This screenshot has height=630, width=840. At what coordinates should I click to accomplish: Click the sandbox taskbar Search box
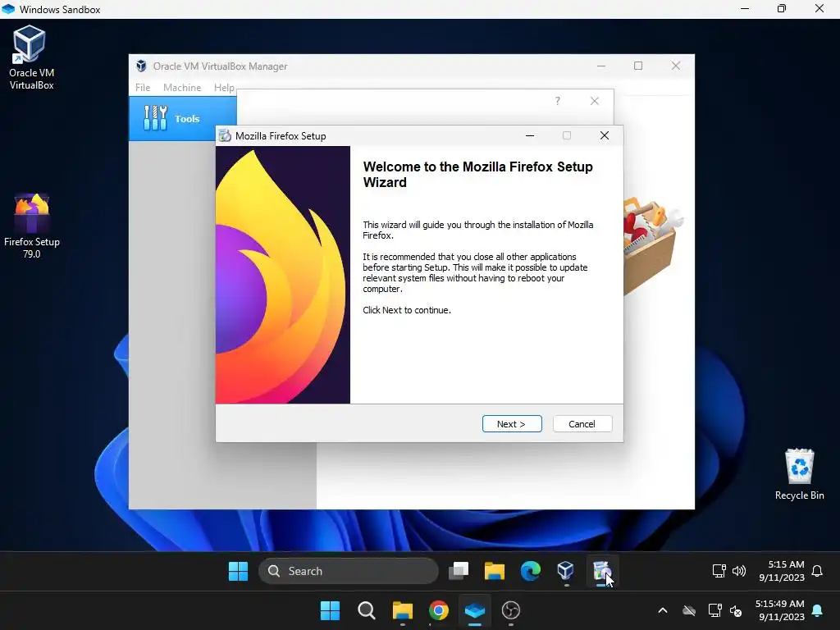349,571
